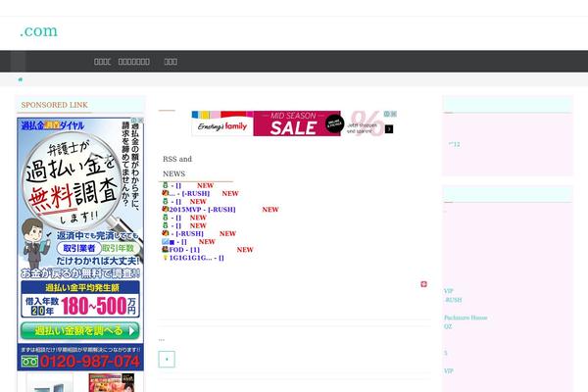Click the black arrow button on the SALE banner
The height and width of the screenshot is (392, 588).
(x=389, y=129)
